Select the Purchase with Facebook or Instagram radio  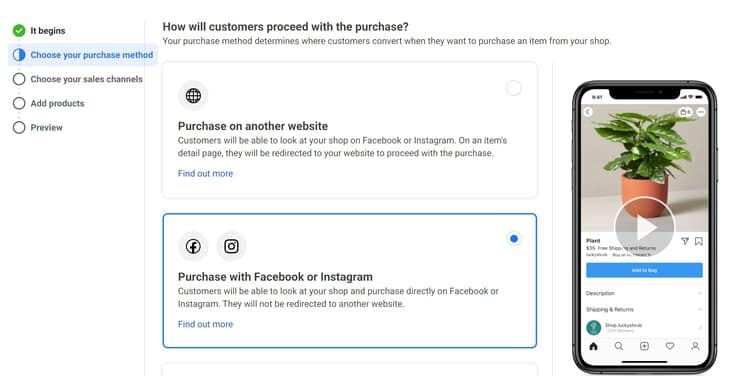[x=514, y=239]
